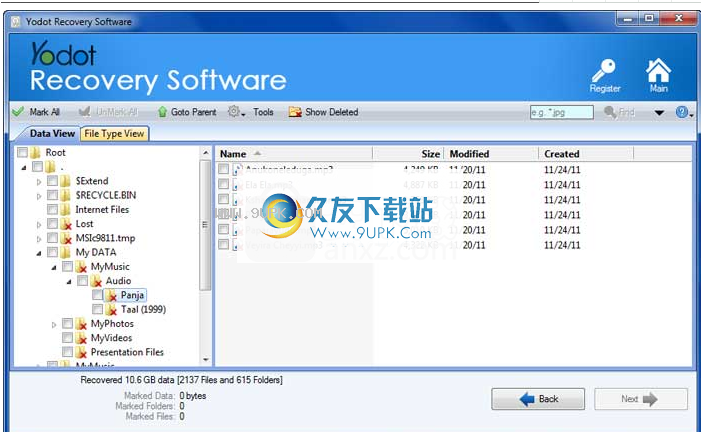The height and width of the screenshot is (432, 701).
Task: Click the Next button
Action: point(641,399)
